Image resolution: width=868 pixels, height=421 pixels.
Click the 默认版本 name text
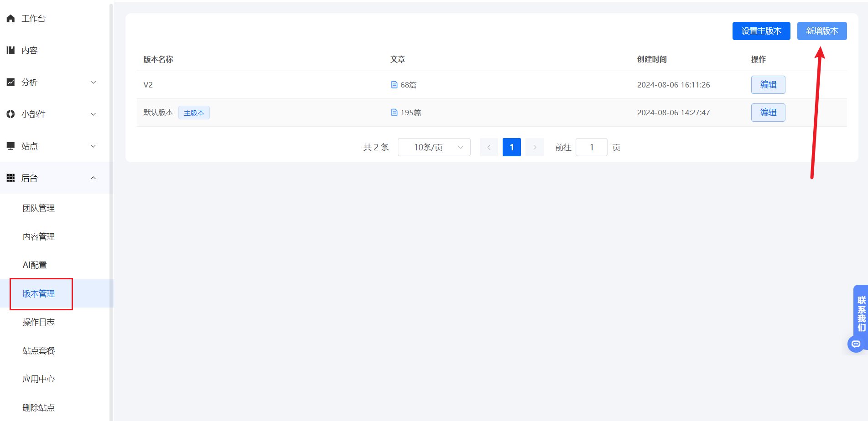click(x=158, y=113)
